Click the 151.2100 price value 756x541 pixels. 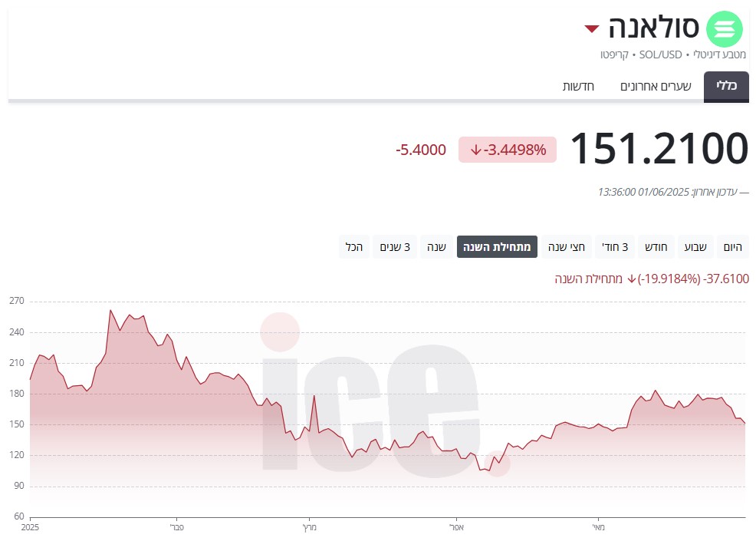(659, 148)
